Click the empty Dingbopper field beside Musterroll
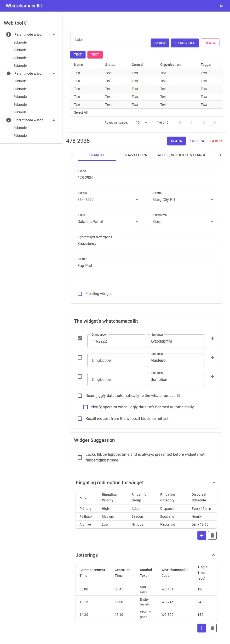This screenshot has height=644, width=230. 116,360
